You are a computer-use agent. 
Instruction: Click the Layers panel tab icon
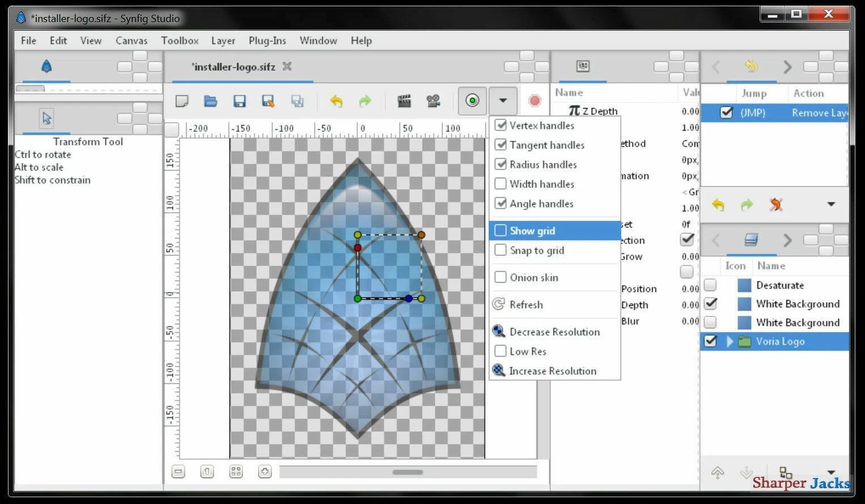coord(751,240)
